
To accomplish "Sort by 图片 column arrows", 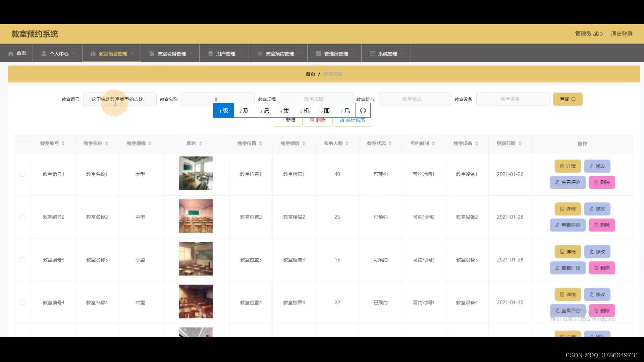I will 201,143.
